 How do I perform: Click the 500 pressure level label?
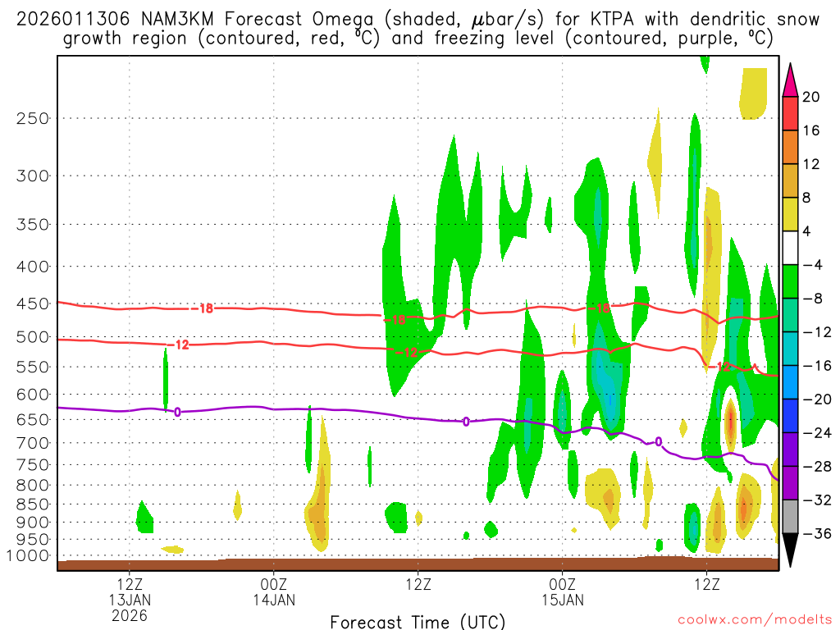[33, 337]
